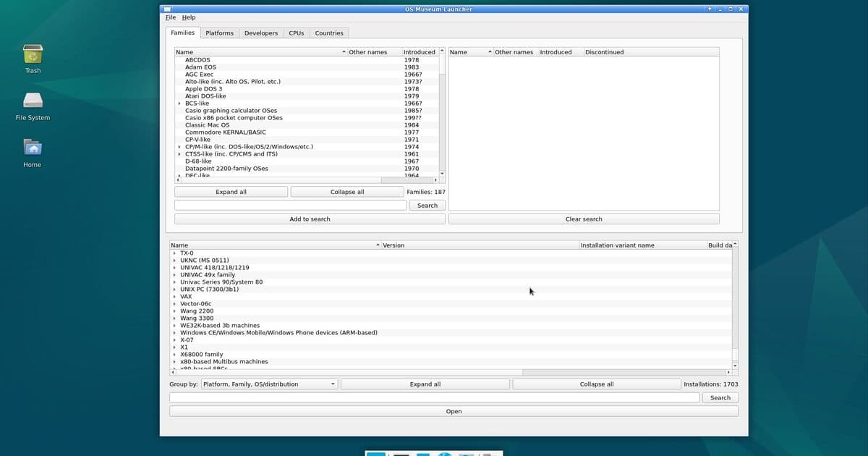Click the Search button next to Families count

[427, 206]
